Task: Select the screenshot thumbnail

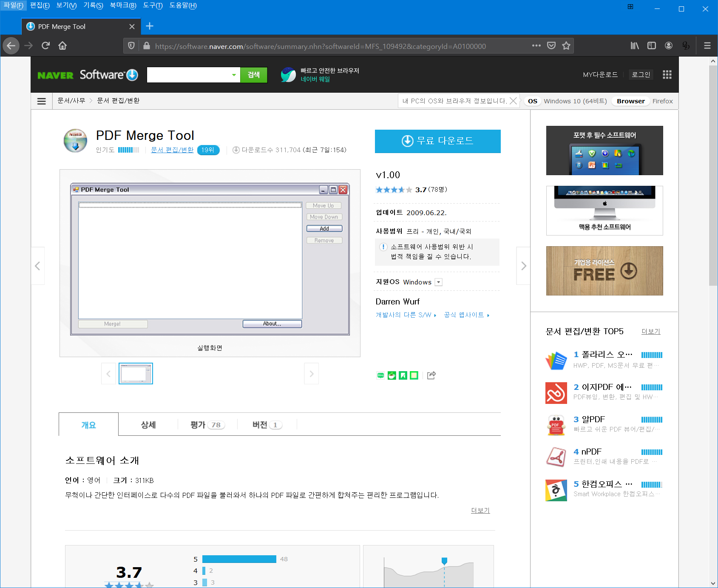Action: [x=136, y=374]
